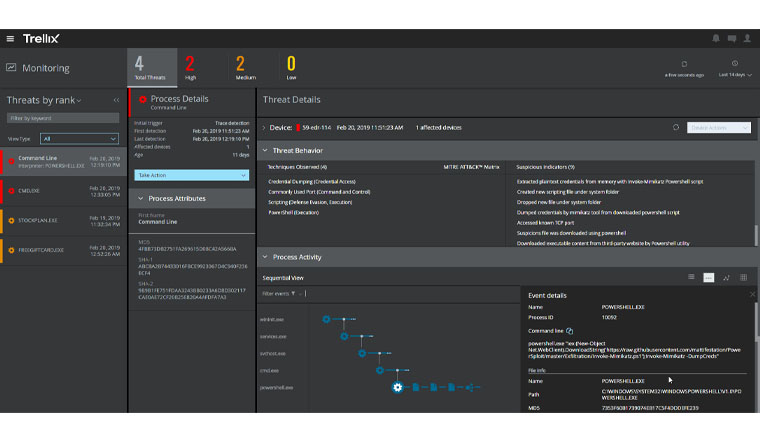The image size is (760, 442).
Task: Click the Monitoring chart icon
Action: coord(11,67)
